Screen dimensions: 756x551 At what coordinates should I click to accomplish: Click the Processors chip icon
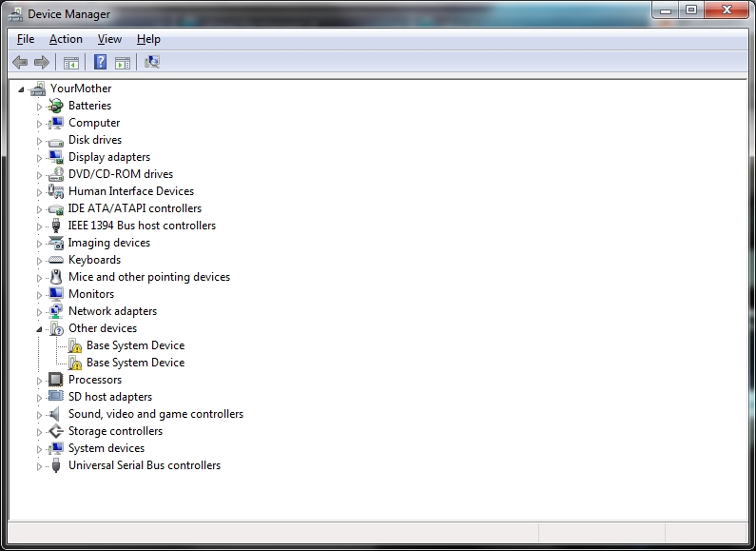coord(56,380)
